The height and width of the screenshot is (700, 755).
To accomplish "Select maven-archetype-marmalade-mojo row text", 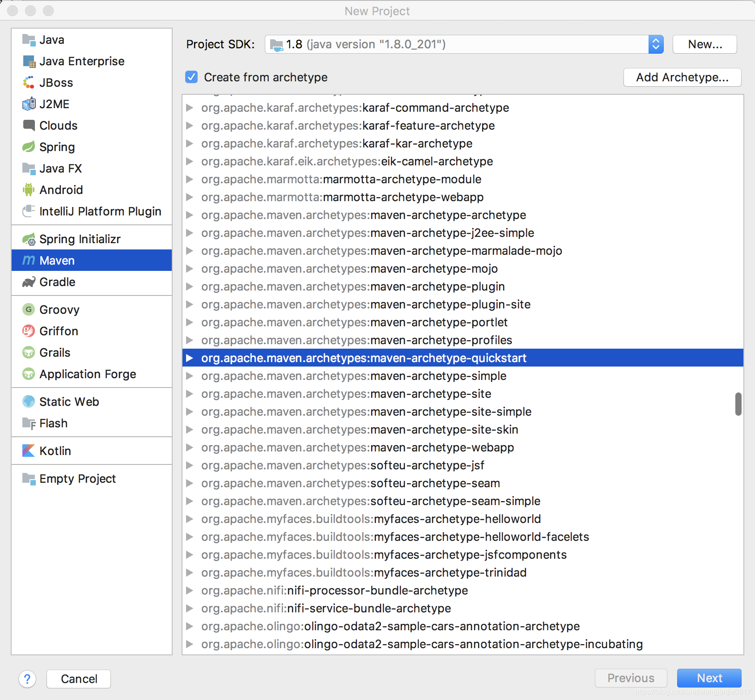I will (x=382, y=251).
